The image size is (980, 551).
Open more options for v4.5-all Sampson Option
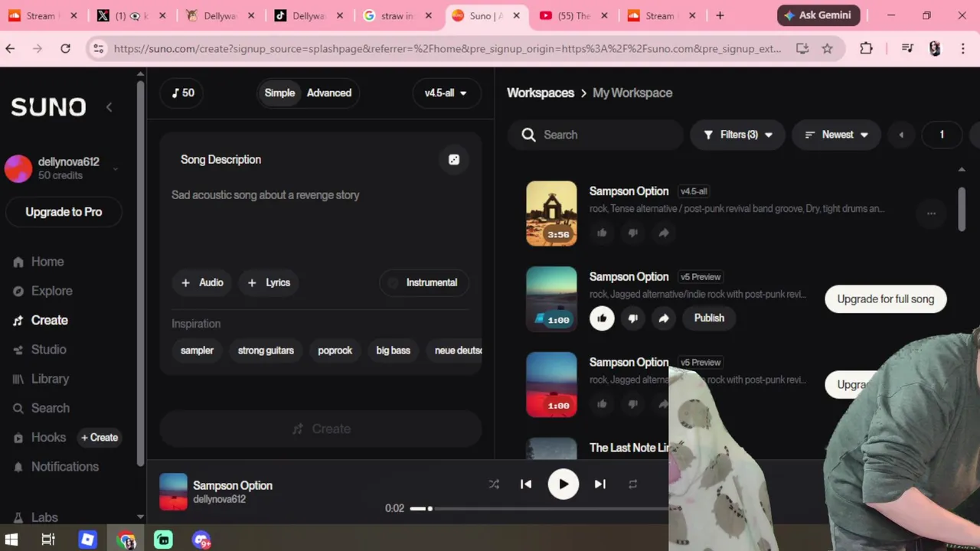[x=931, y=214]
